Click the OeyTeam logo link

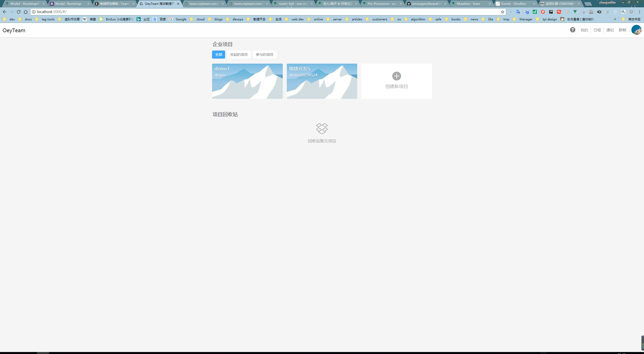click(14, 30)
